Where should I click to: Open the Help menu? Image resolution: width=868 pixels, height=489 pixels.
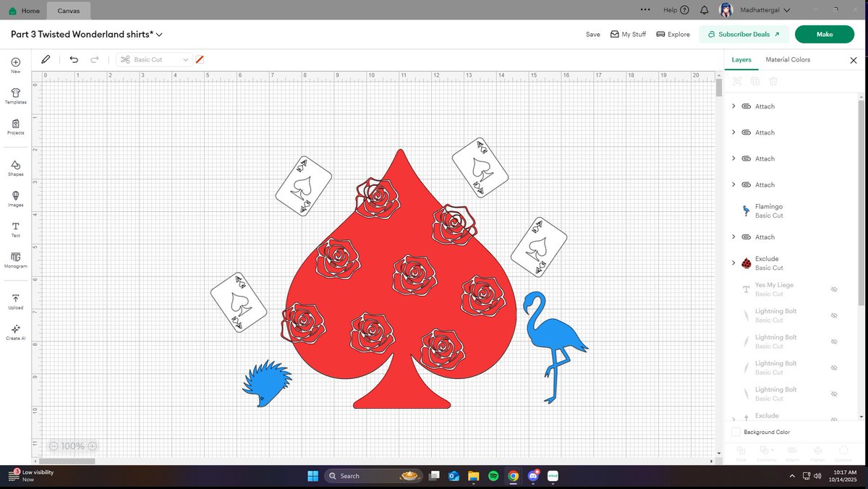[x=676, y=10]
